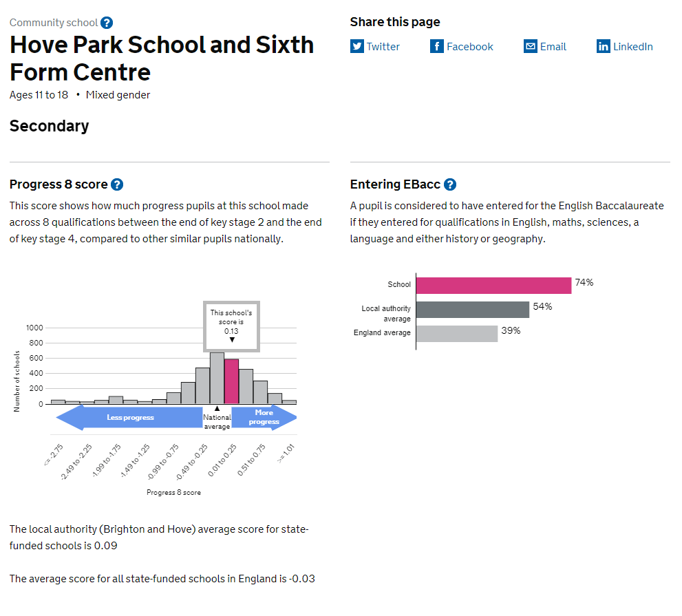Screen dimensions: 682x616
Task: Click the '>=1.01' axis label
Action: [x=286, y=454]
